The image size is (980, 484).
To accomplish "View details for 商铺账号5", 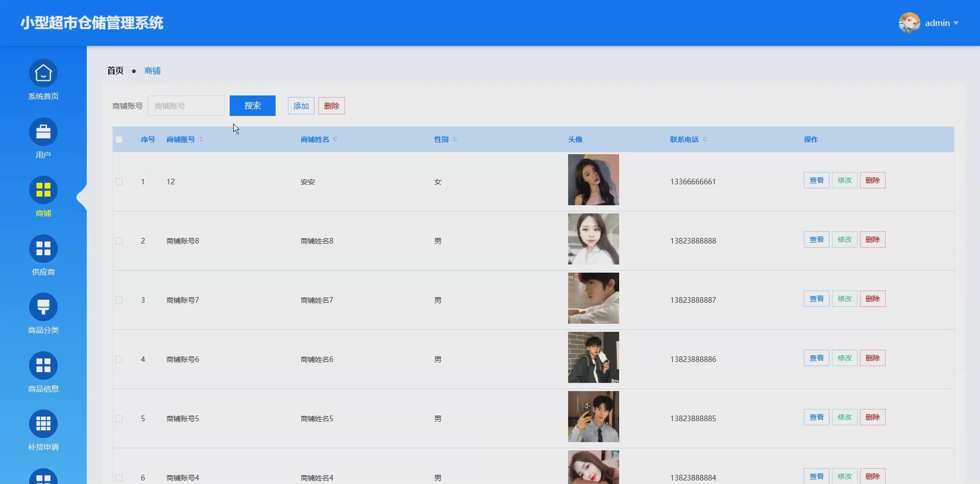I will [817, 417].
